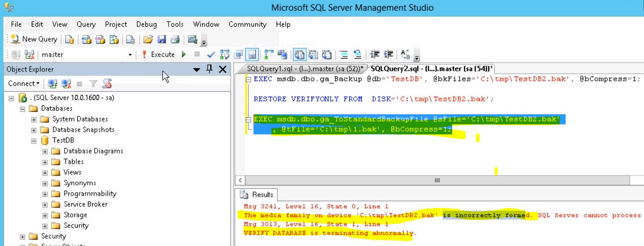
Task: Open the master database dropdown
Action: (130, 55)
